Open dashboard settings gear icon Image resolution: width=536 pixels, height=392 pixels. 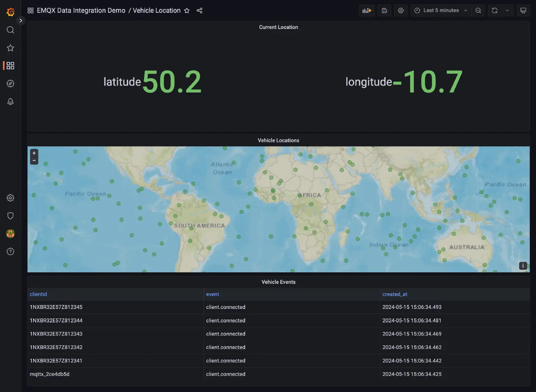tap(401, 10)
